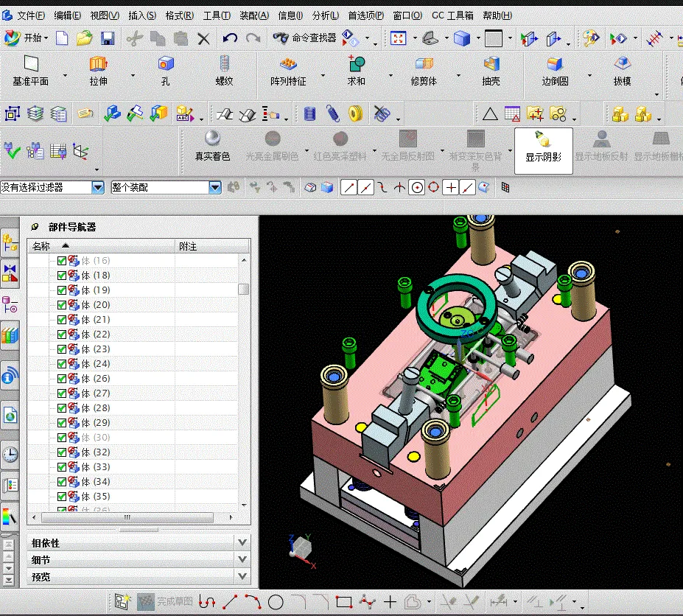Image resolution: width=683 pixels, height=616 pixels.
Task: Select the Pattern Feature (阵列特征) tool
Action: 288,72
